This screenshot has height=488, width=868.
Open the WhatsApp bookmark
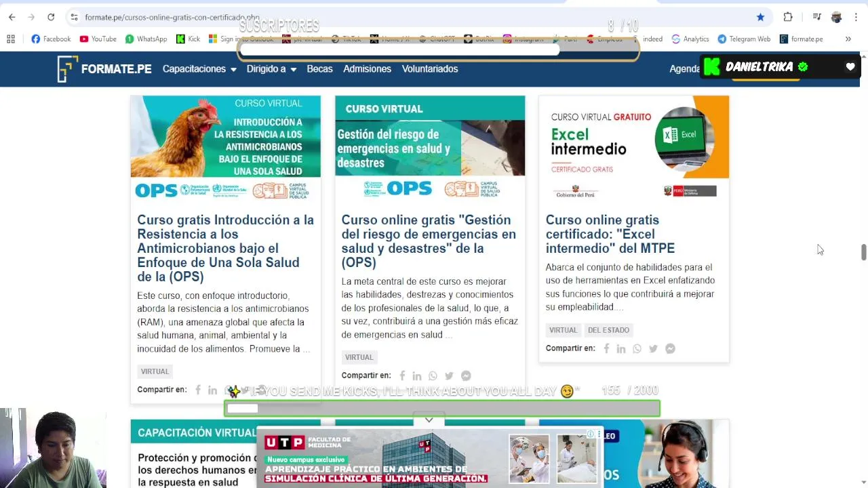(146, 39)
